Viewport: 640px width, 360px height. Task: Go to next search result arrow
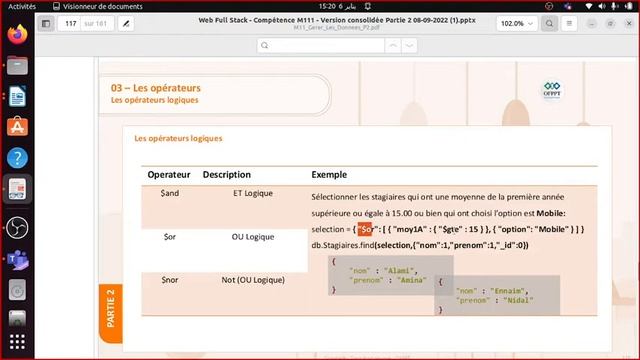coord(409,45)
